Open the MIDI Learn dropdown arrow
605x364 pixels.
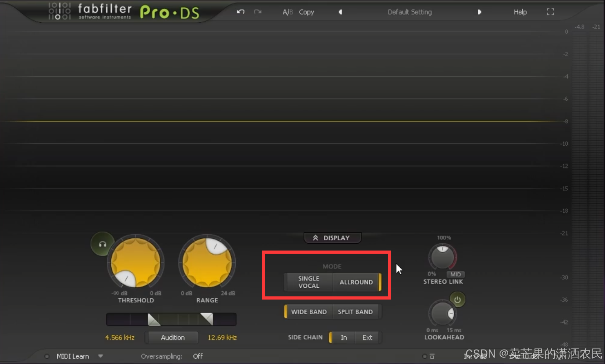click(100, 356)
